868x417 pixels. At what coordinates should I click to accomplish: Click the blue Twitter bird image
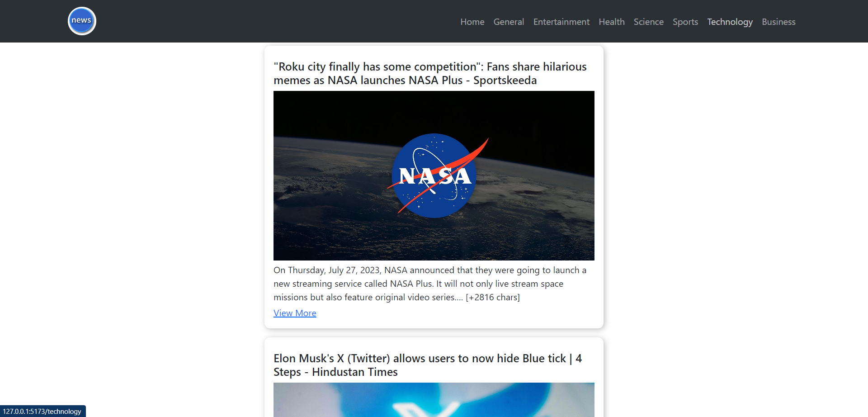tap(434, 400)
